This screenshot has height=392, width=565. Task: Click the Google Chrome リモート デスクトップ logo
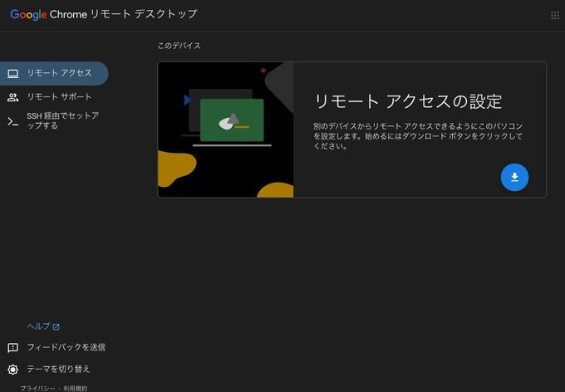click(x=104, y=14)
